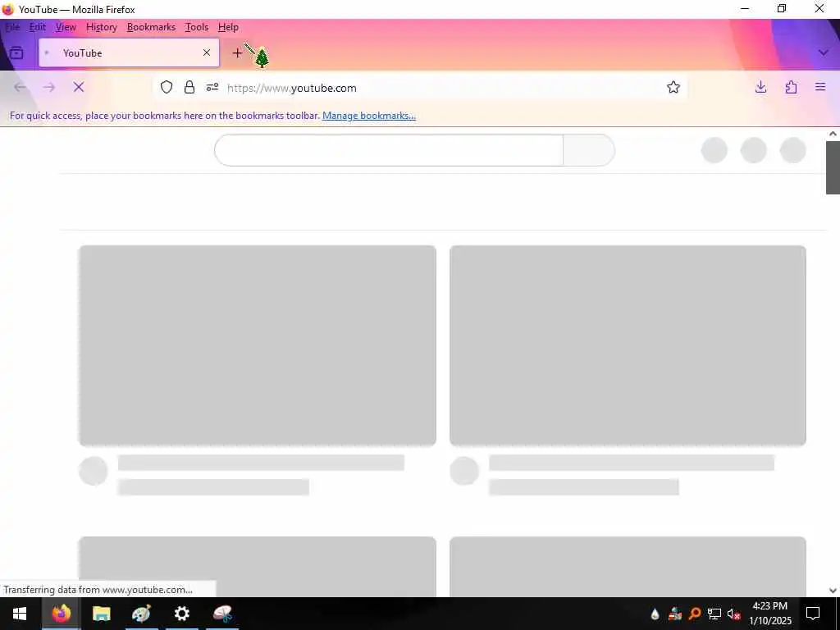The height and width of the screenshot is (630, 840).
Task: Open File Explorer from the taskbar
Action: (101, 614)
